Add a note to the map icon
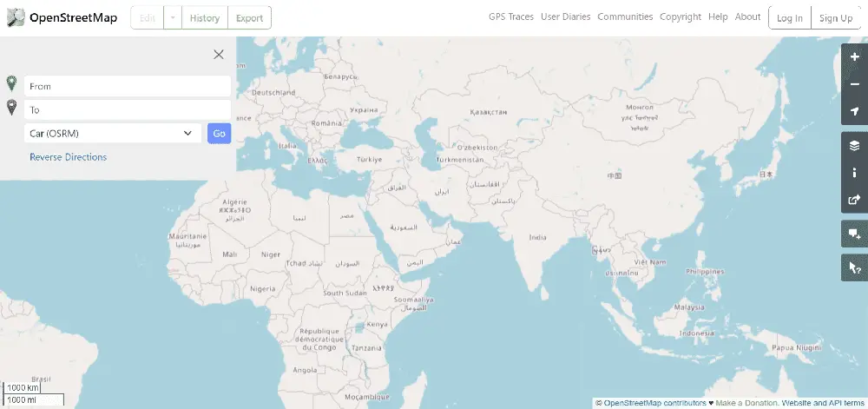Image resolution: width=868 pixels, height=409 pixels. [854, 234]
